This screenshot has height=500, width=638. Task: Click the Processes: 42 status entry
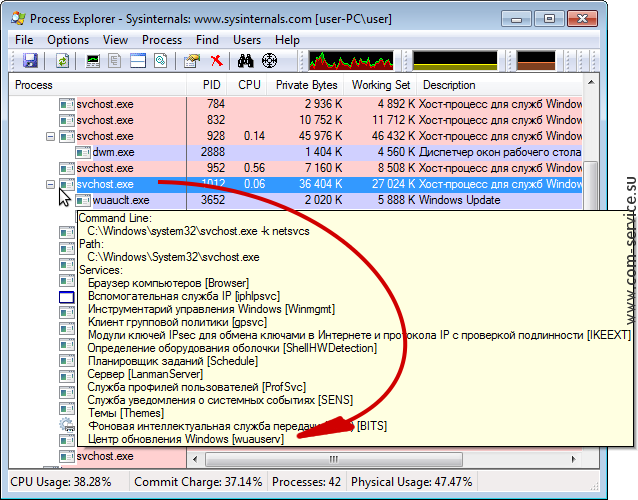point(306,482)
